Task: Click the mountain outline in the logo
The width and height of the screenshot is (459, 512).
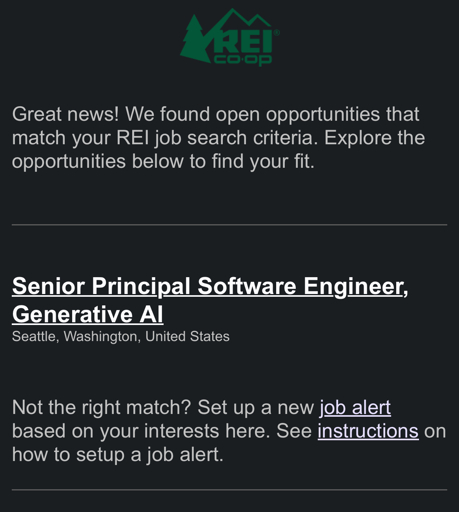Action: pyautogui.click(x=245, y=18)
